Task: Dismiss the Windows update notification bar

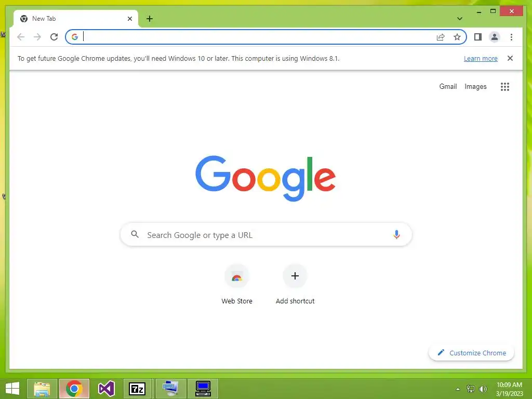Action: (x=510, y=58)
